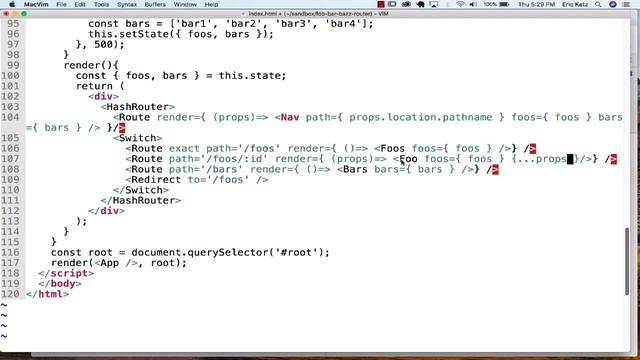Click the '/foos' path string on line 106
This screenshot has height=360, width=640.
click(x=259, y=148)
